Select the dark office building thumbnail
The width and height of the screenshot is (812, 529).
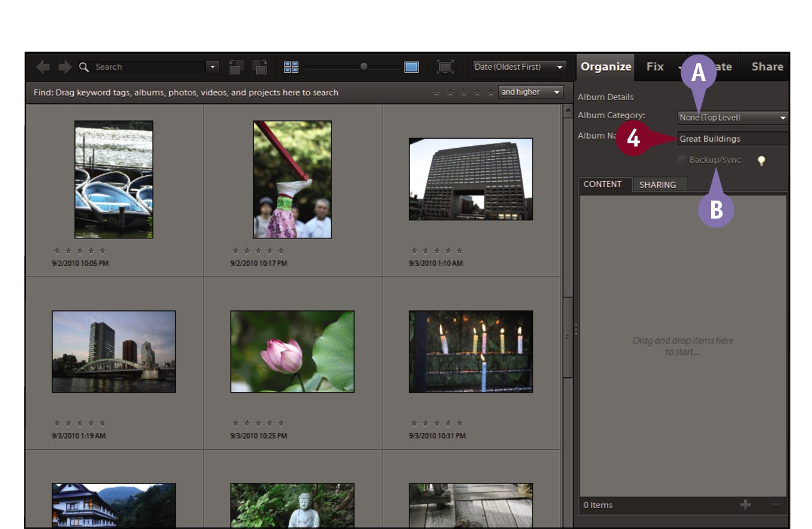point(471,179)
